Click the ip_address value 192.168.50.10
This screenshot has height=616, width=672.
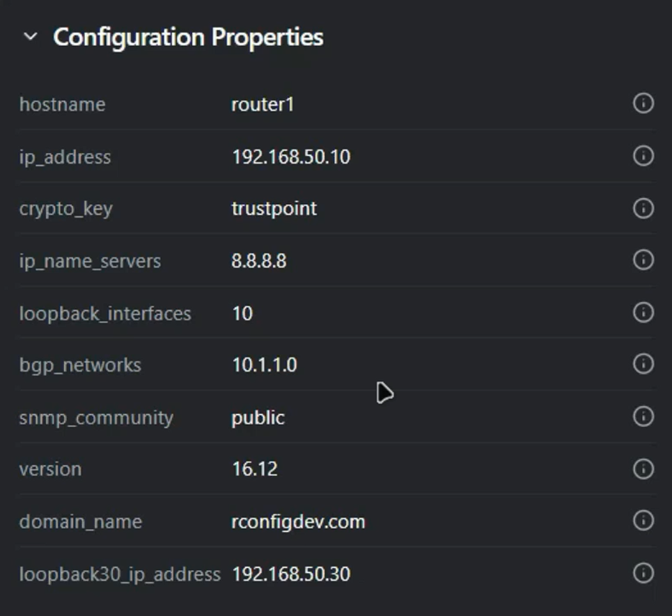292,156
